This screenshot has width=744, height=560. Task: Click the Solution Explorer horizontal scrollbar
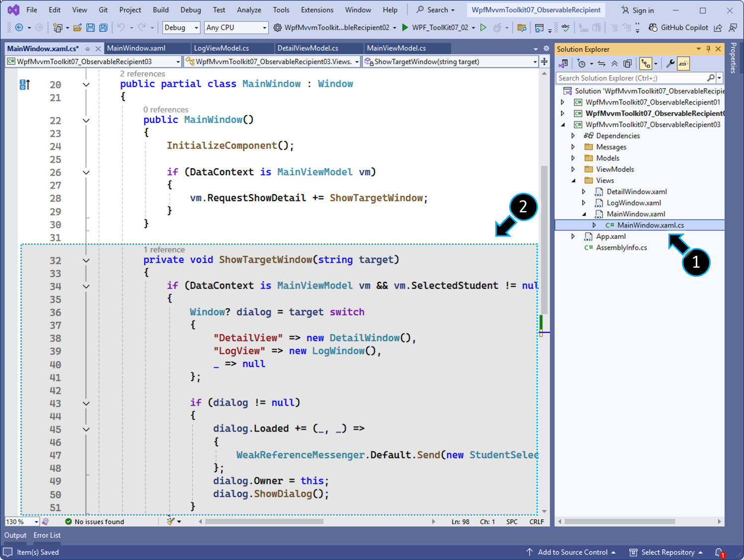[x=620, y=522]
